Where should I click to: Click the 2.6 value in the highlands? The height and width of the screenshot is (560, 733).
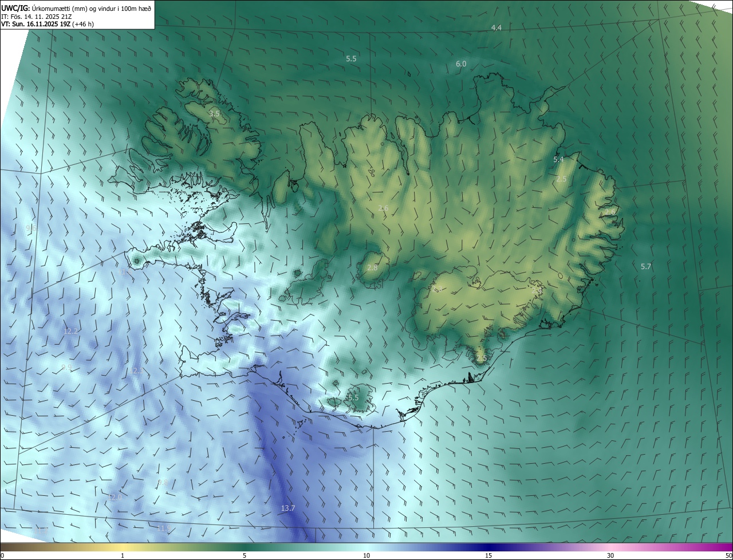[x=383, y=208]
